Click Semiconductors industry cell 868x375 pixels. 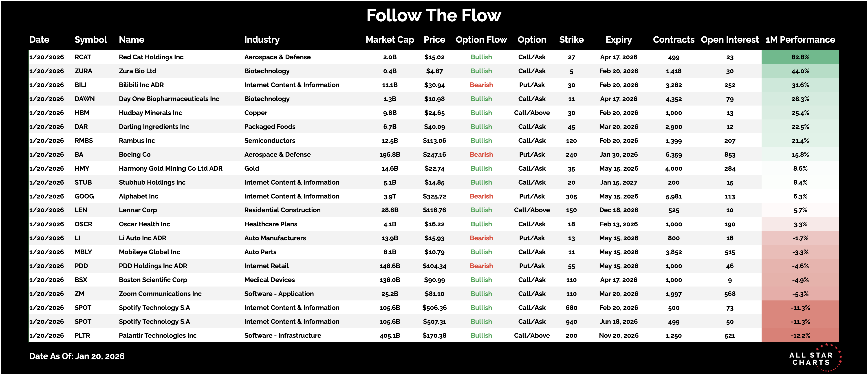point(270,141)
